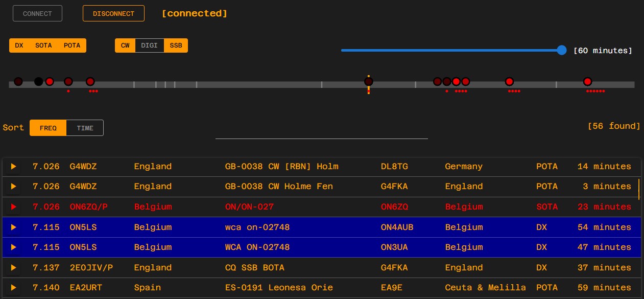
Task: Click the 37 minutes age cell
Action: (604, 268)
